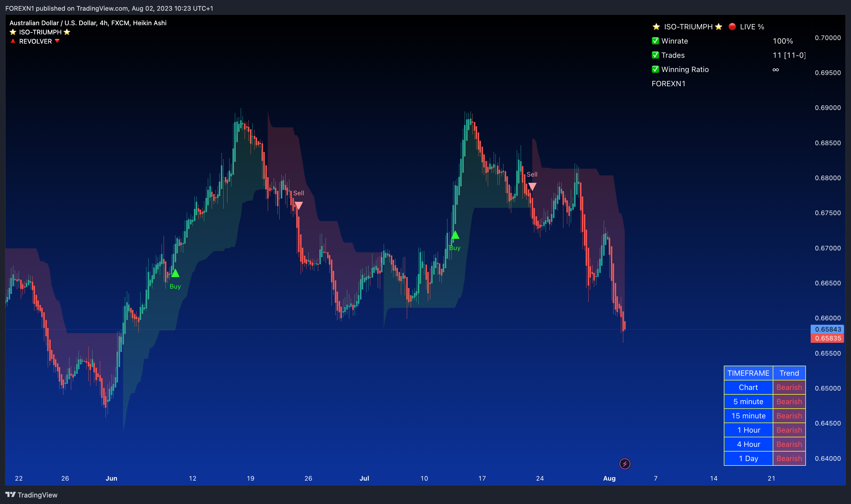Click the 0.67000 price axis label
Viewport: 851px width, 504px height.
(x=828, y=248)
